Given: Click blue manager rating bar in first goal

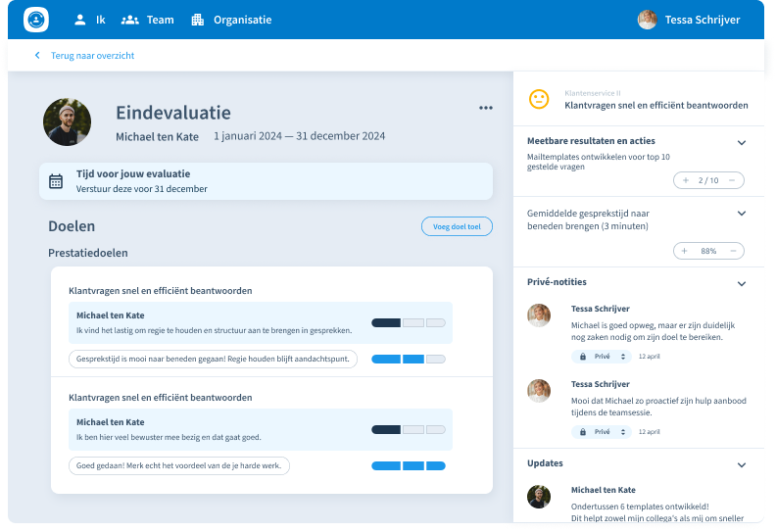Looking at the screenshot, I should [x=409, y=359].
